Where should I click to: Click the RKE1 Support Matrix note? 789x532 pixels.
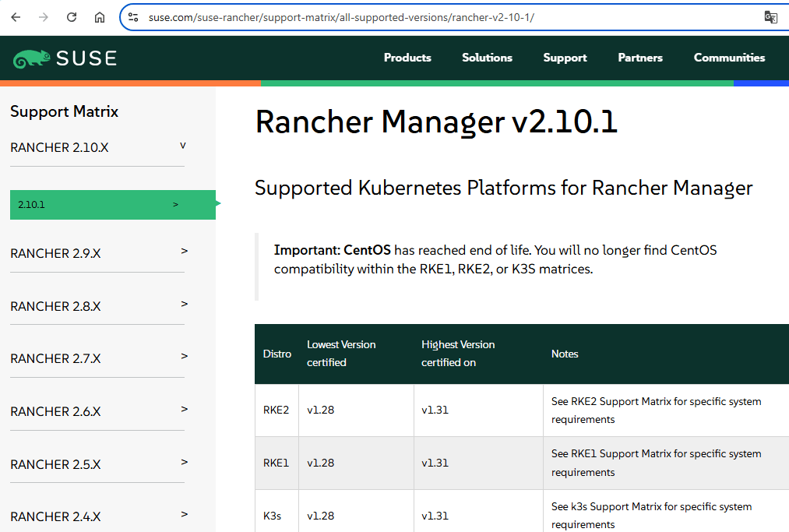coord(656,463)
